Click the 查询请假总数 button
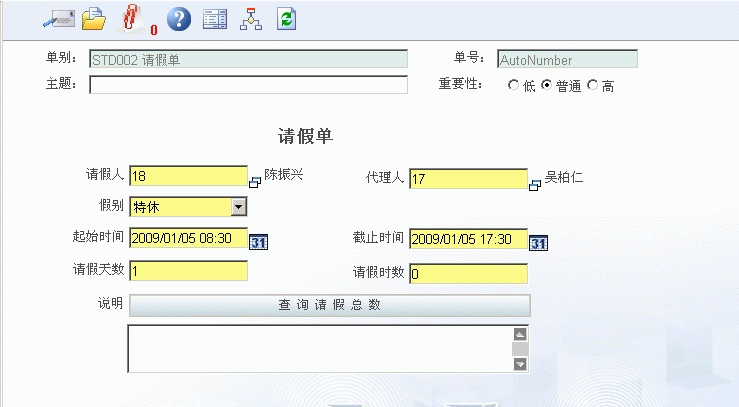This screenshot has height=407, width=739. (329, 305)
